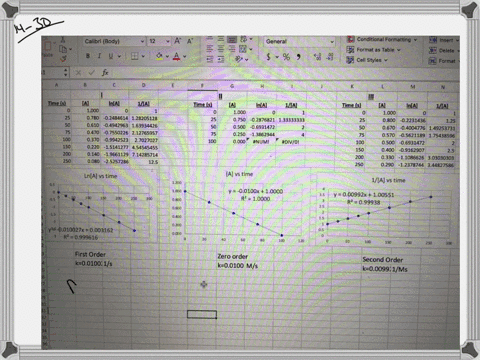Expand the underline style arrow
The height and width of the screenshot is (360, 480).
point(119,57)
